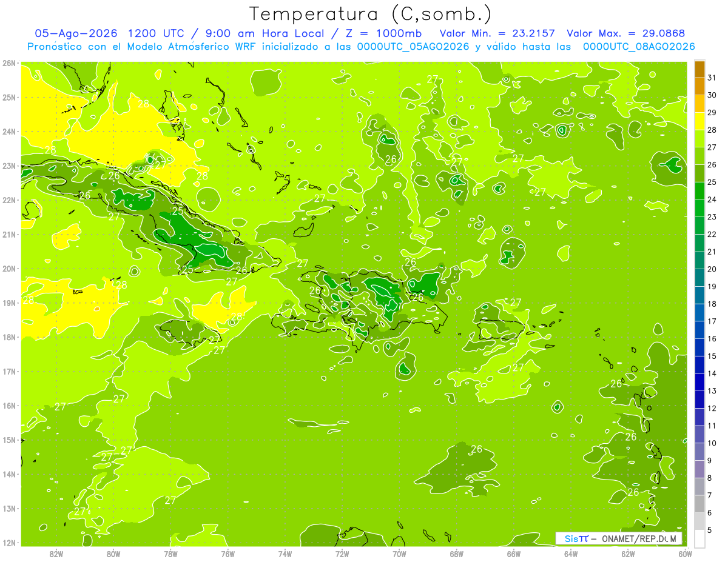Click the gray legend swatch between 6 and 7
The image size is (728, 562).
tap(699, 504)
